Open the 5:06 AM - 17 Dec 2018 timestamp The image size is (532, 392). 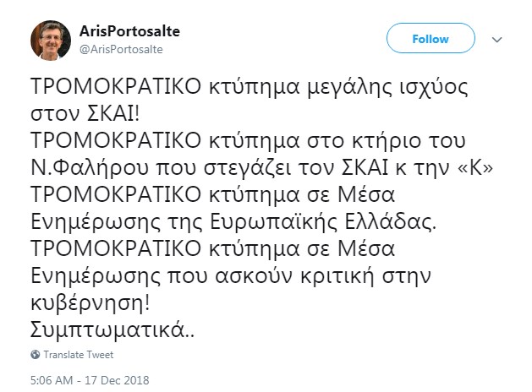[85, 378]
